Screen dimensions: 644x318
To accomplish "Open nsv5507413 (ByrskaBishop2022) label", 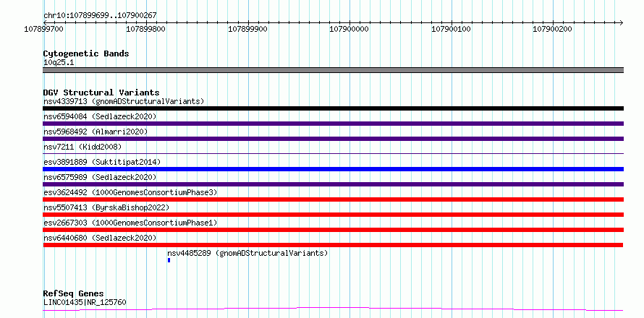I will [x=106, y=207].
